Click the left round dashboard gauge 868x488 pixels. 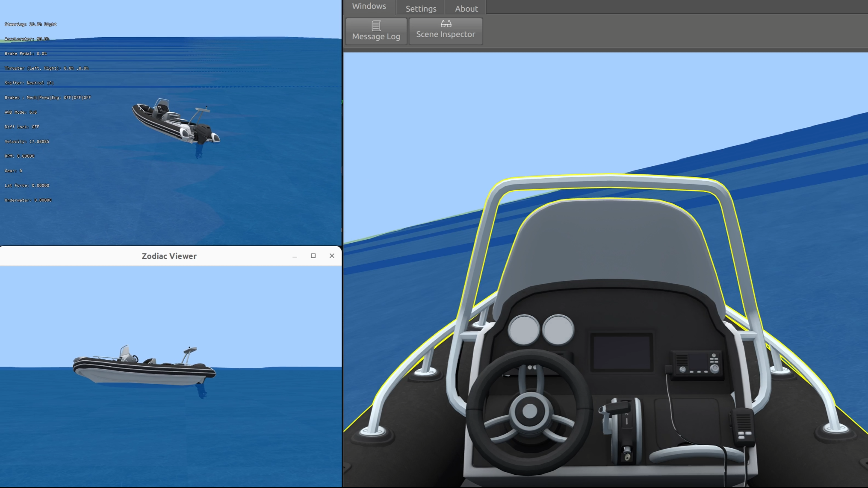click(523, 330)
